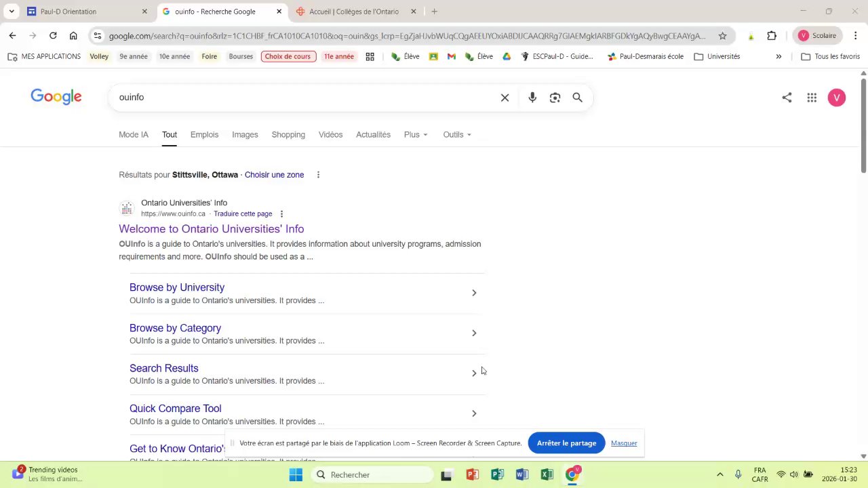This screenshot has height=488, width=868.
Task: Open the grid apps bookmark icon
Action: [x=370, y=56]
